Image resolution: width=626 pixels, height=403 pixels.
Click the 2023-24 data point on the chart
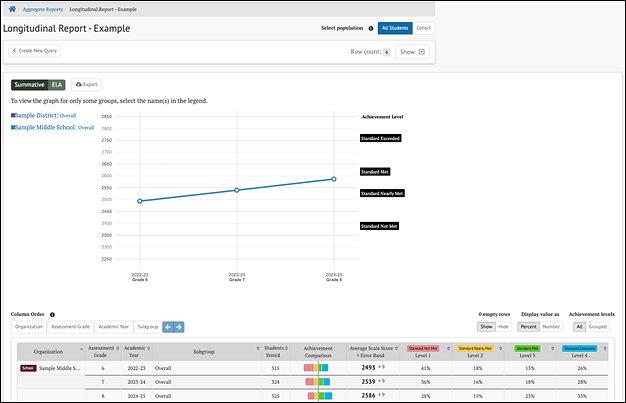point(236,190)
